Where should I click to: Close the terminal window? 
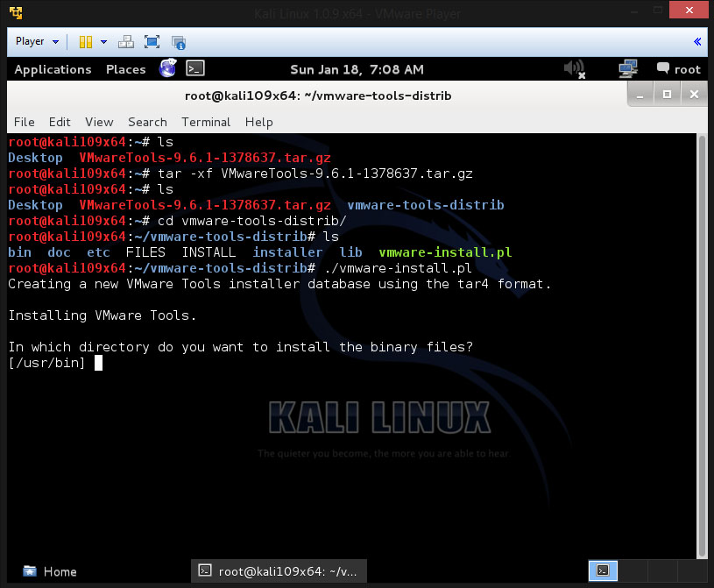[694, 95]
